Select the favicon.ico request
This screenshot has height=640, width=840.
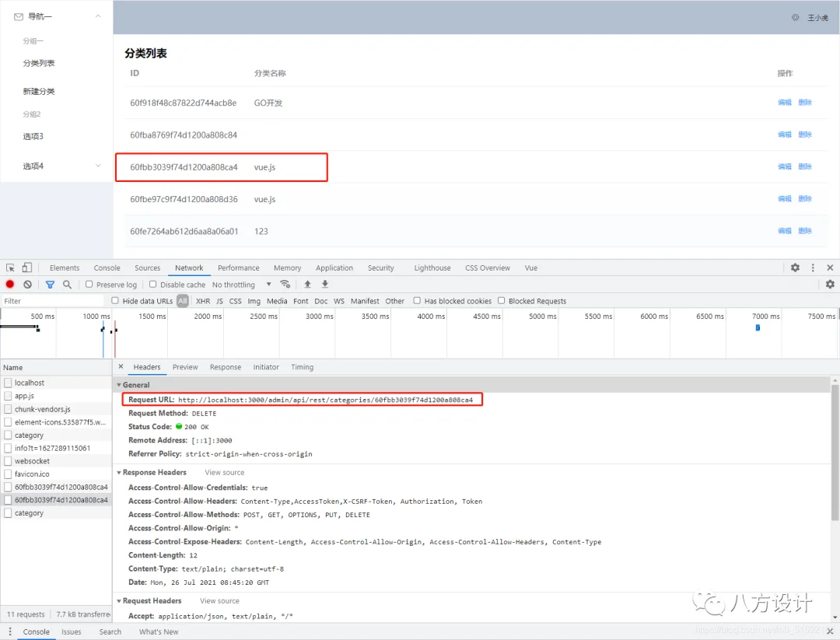coord(56,474)
